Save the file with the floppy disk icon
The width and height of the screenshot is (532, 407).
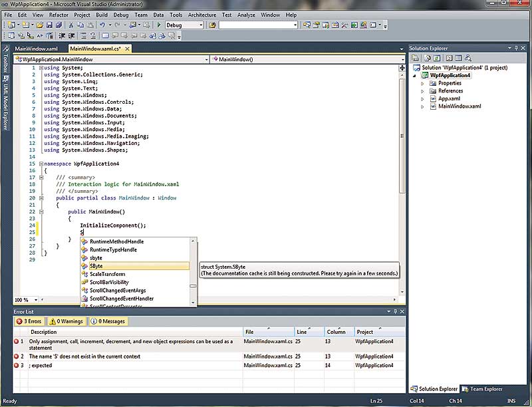click(x=49, y=25)
